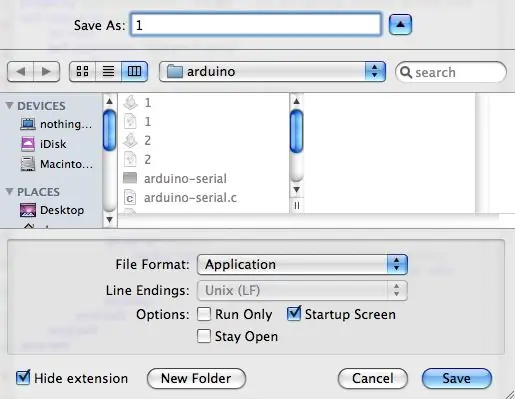Viewport: 515px width, 399px height.
Task: Open the arduino folder location popup
Action: [272, 71]
